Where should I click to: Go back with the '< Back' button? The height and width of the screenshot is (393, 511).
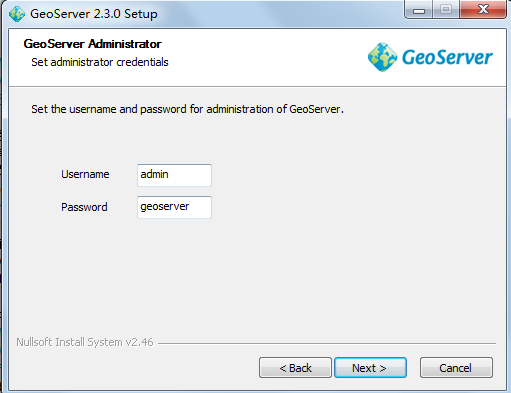295,368
